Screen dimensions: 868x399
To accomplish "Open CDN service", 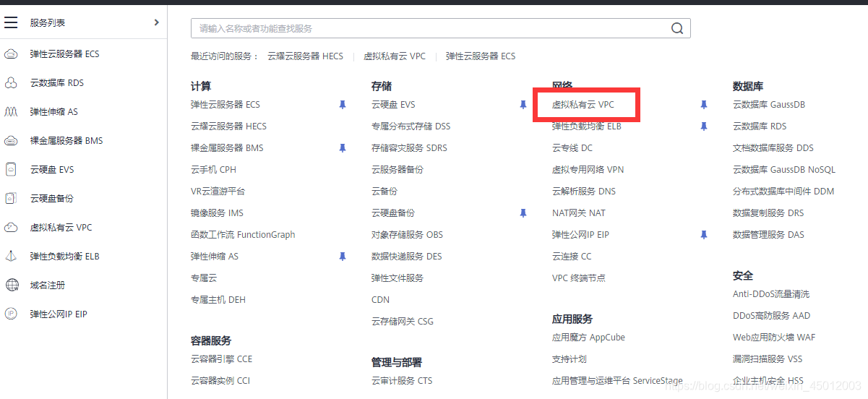I will (380, 300).
